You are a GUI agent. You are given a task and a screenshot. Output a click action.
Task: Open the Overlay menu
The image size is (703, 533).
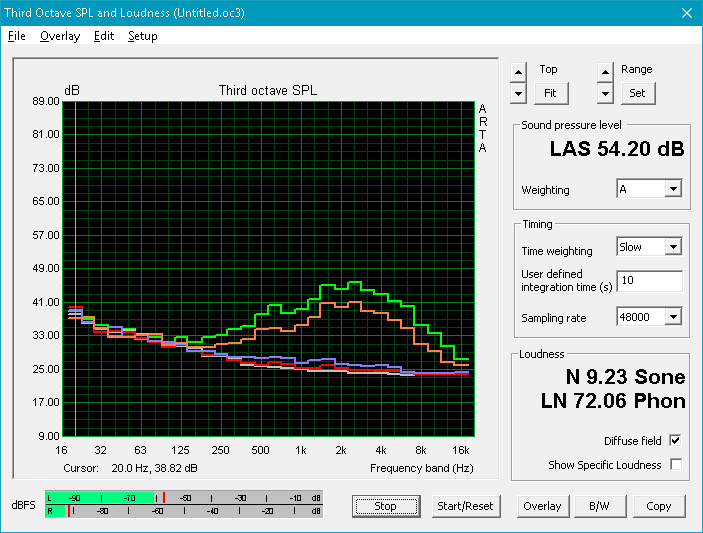[x=60, y=36]
